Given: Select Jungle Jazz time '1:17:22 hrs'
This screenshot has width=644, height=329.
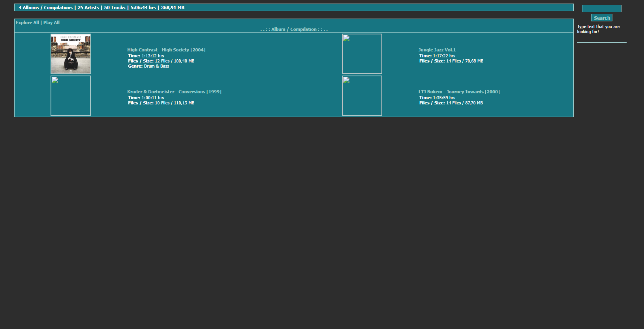Looking at the screenshot, I should (444, 56).
